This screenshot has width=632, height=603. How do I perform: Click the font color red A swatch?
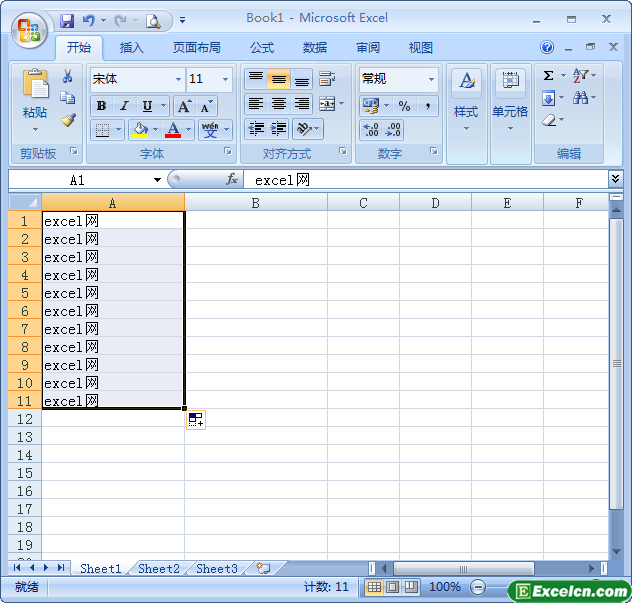point(174,130)
